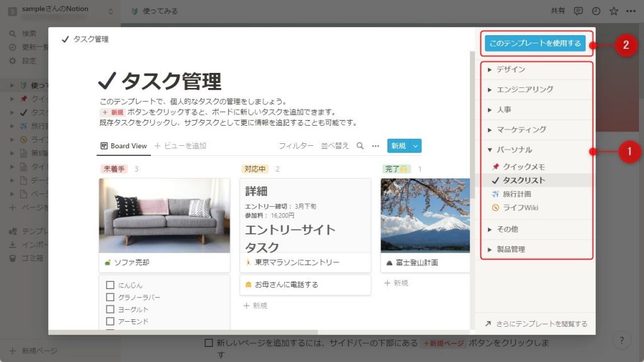644x362 pixels.
Task: Click the sidebar 設定 gear icon
Action: (x=13, y=61)
